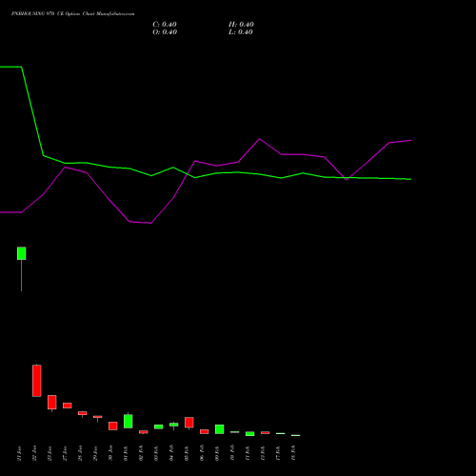Click the '06 Feb' date axis label
The height and width of the screenshot is (476, 476).
pyautogui.click(x=202, y=453)
